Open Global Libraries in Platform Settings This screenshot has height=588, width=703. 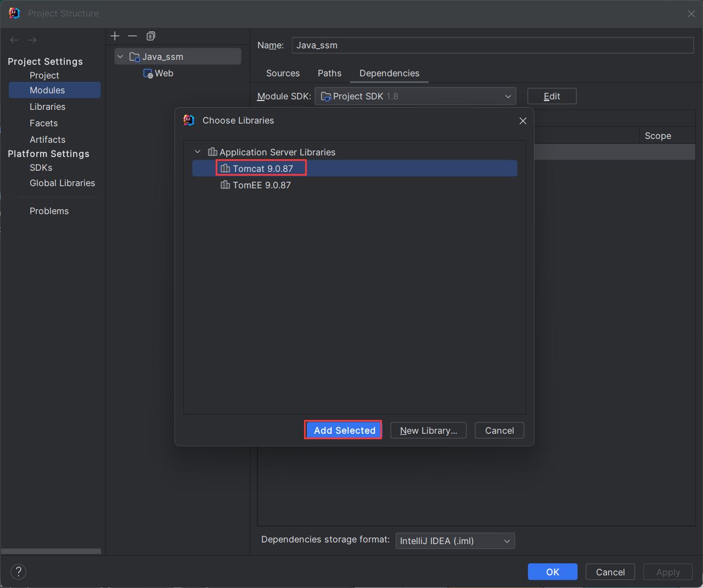tap(62, 183)
